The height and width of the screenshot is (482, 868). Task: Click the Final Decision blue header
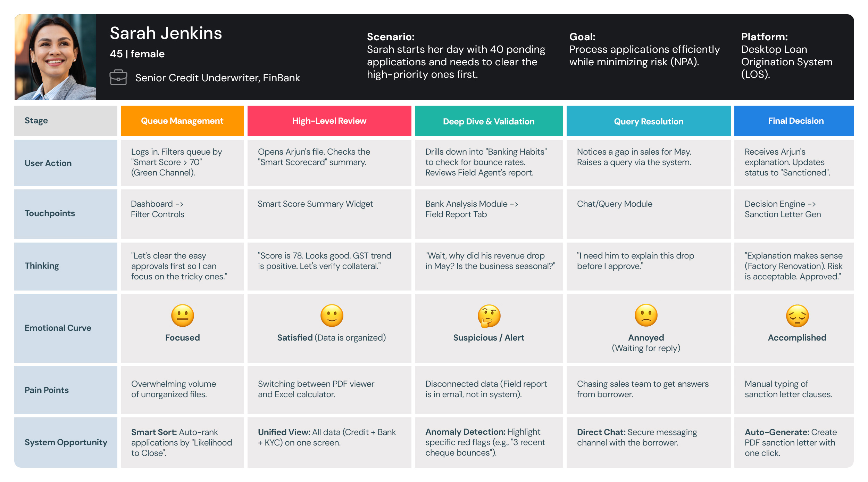795,121
